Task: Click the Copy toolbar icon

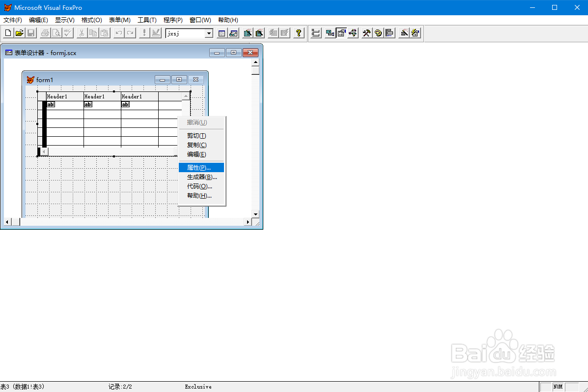Action: 93,33
